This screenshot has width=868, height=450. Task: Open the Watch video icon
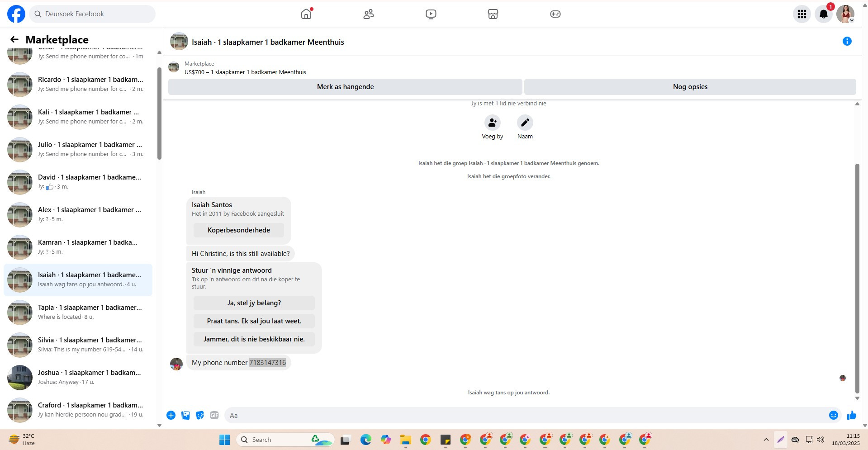point(431,14)
